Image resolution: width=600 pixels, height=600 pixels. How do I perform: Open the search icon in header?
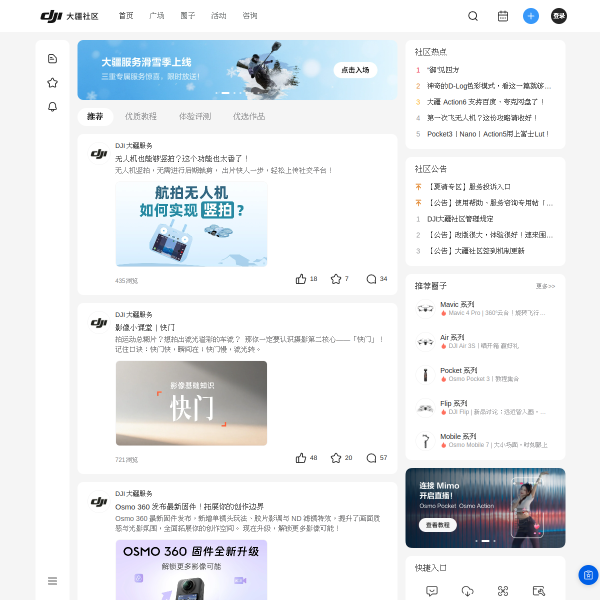pyautogui.click(x=473, y=16)
